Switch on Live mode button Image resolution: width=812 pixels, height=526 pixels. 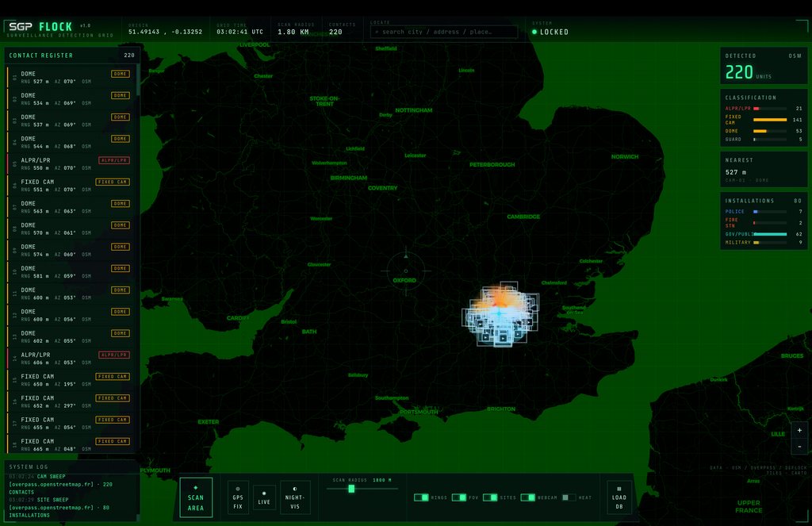(264, 497)
